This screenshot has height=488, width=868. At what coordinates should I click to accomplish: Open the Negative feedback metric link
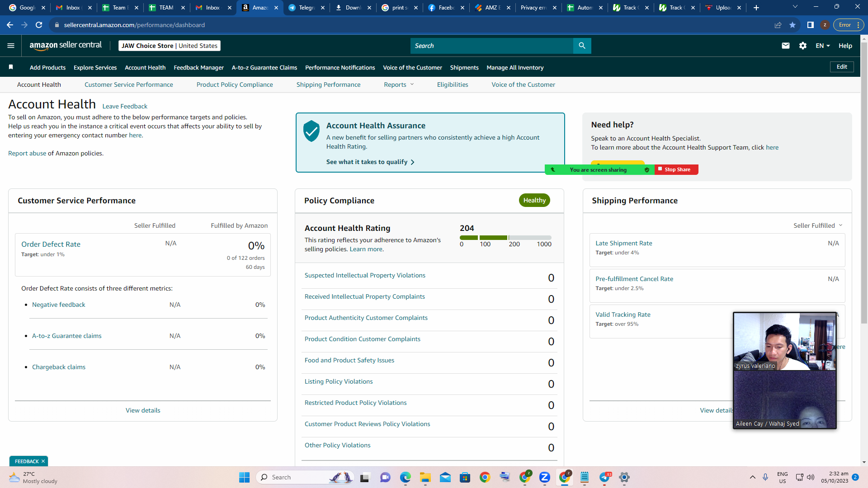pyautogui.click(x=59, y=305)
